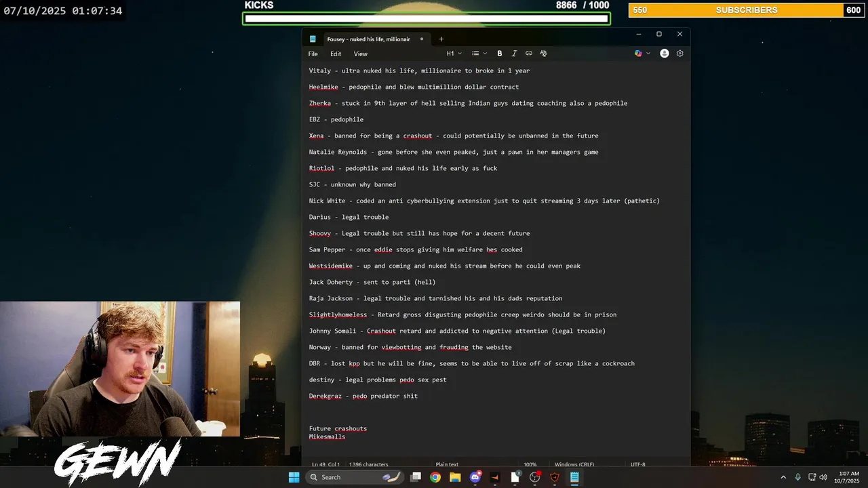Click the Future crashouts heading text

338,428
